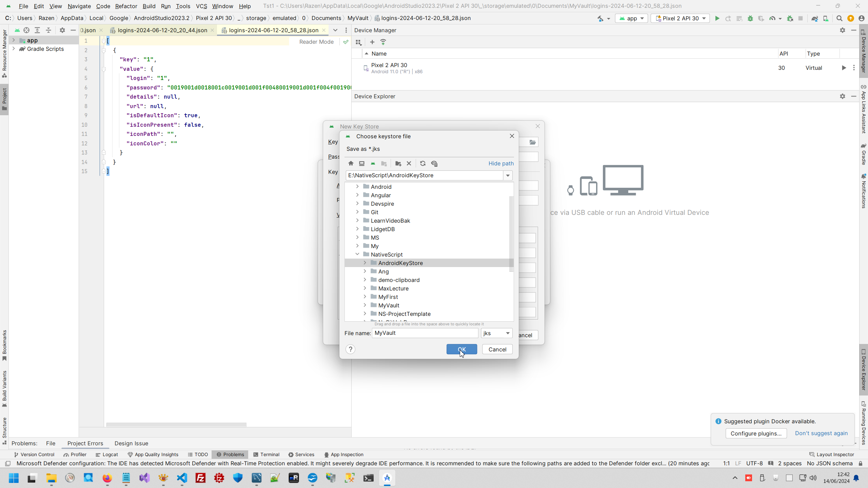Open the Build menu
This screenshot has width=868, height=488.
click(149, 6)
